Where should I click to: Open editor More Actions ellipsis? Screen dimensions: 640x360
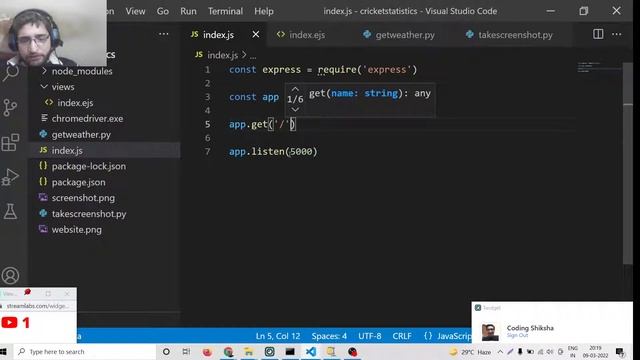[617, 34]
